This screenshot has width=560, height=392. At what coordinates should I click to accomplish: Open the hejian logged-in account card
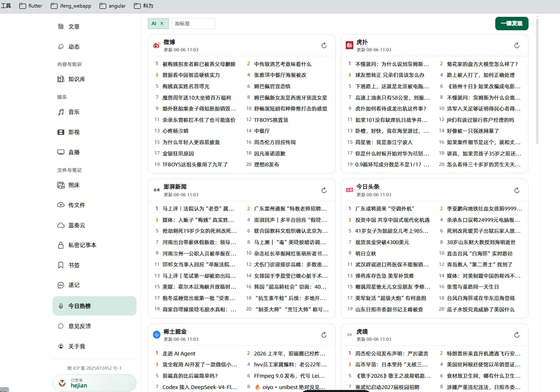tap(95, 383)
